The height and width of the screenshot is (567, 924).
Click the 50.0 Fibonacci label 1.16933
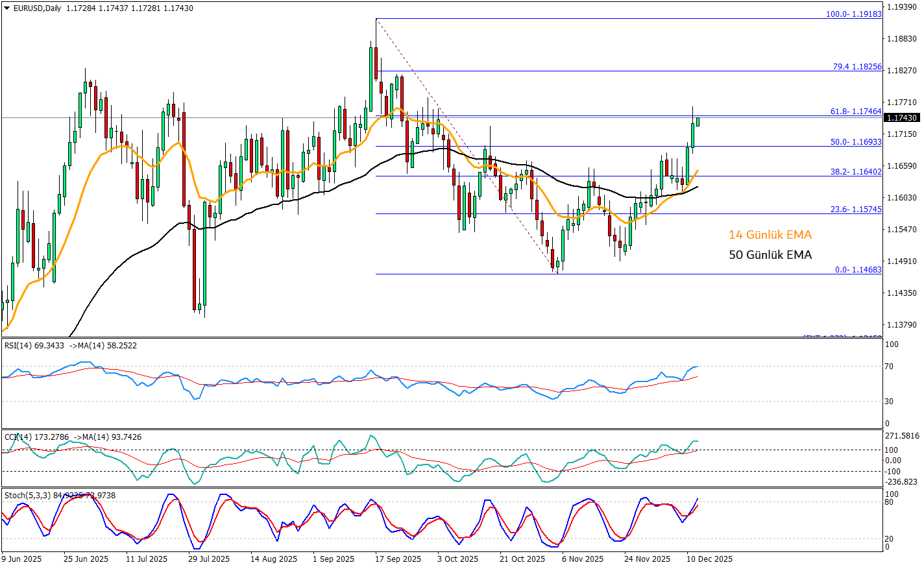click(x=856, y=142)
